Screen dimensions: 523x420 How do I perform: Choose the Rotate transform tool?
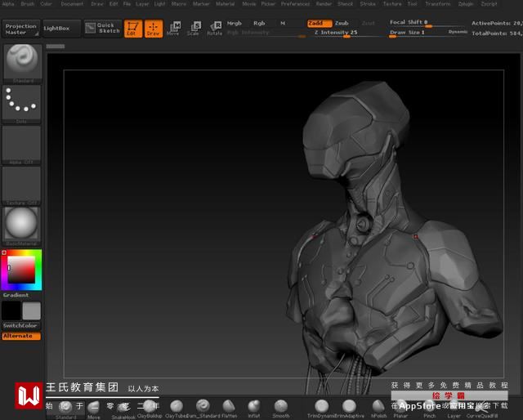pos(215,29)
